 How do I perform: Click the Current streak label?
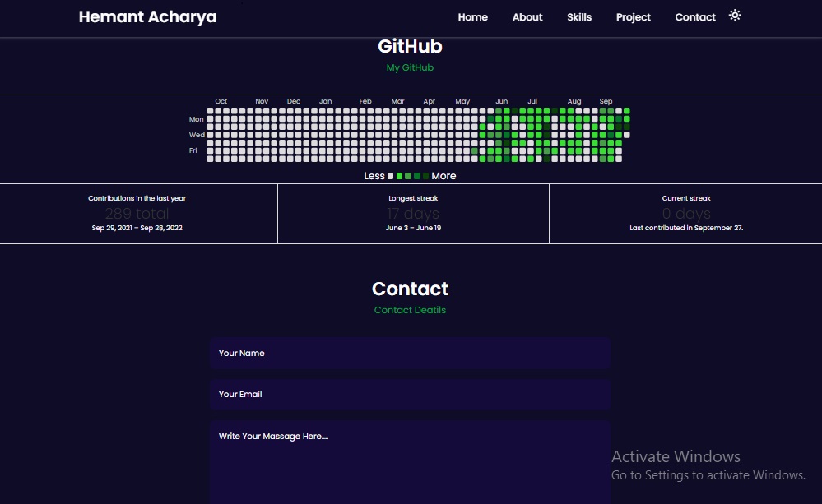(686, 198)
